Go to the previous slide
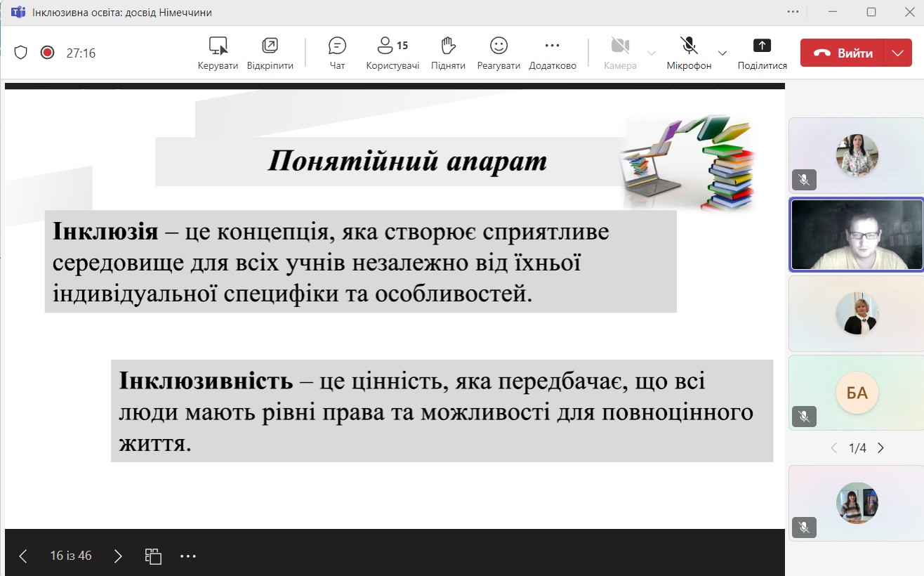 23,556
